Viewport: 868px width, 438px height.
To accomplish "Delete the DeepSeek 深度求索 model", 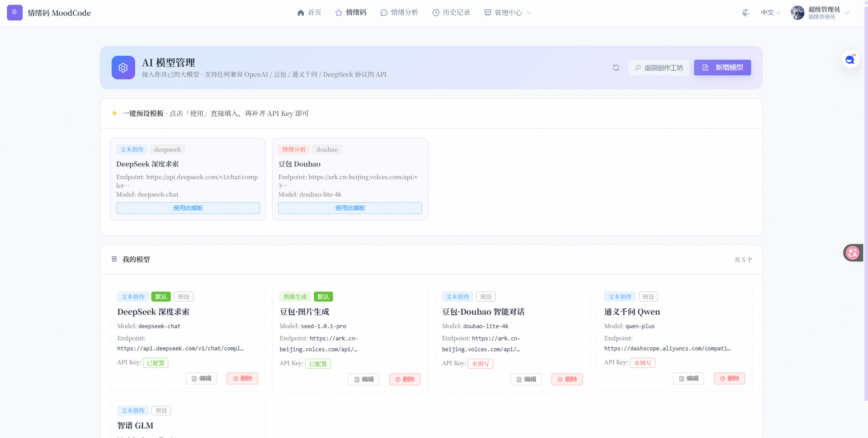I will click(x=242, y=378).
